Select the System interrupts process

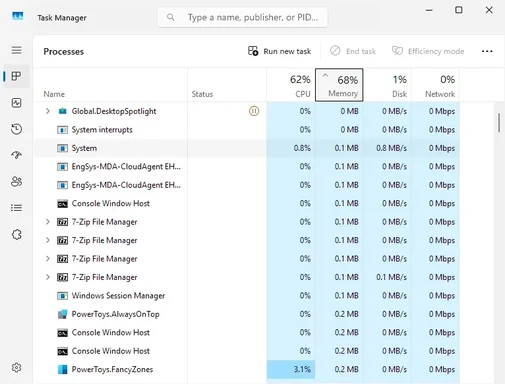coord(247,130)
